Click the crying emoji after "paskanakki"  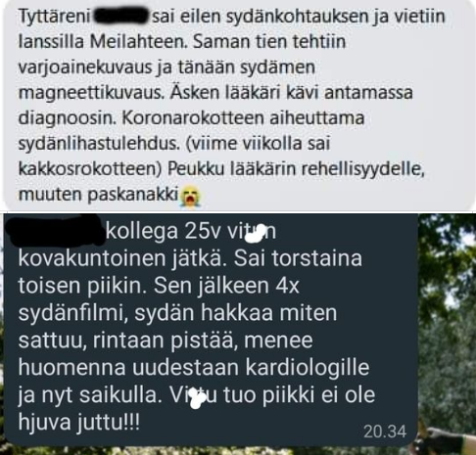tap(191, 196)
